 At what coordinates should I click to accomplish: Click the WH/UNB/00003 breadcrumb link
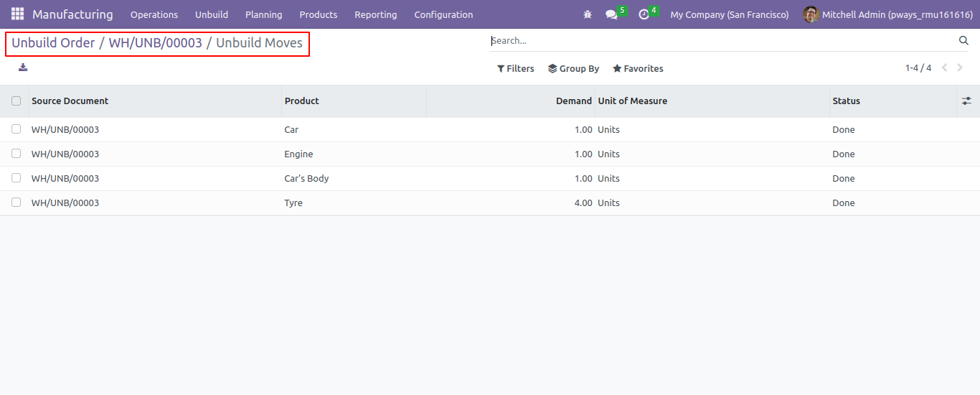click(156, 43)
